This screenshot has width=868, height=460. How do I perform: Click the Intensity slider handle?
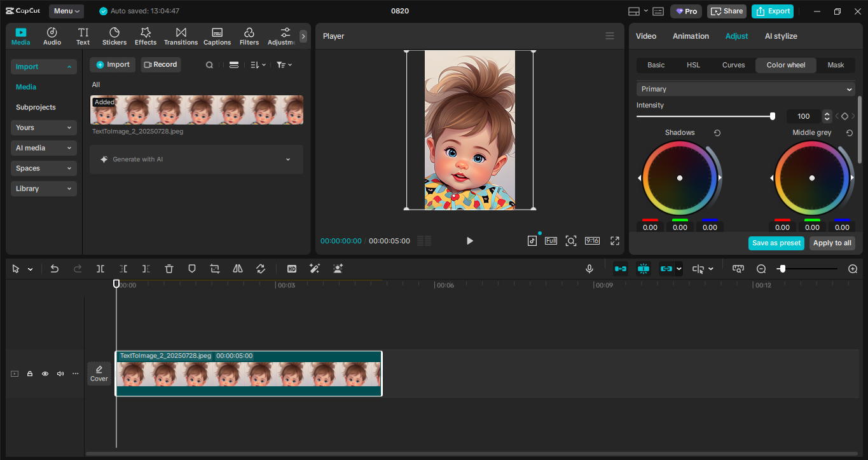(772, 116)
